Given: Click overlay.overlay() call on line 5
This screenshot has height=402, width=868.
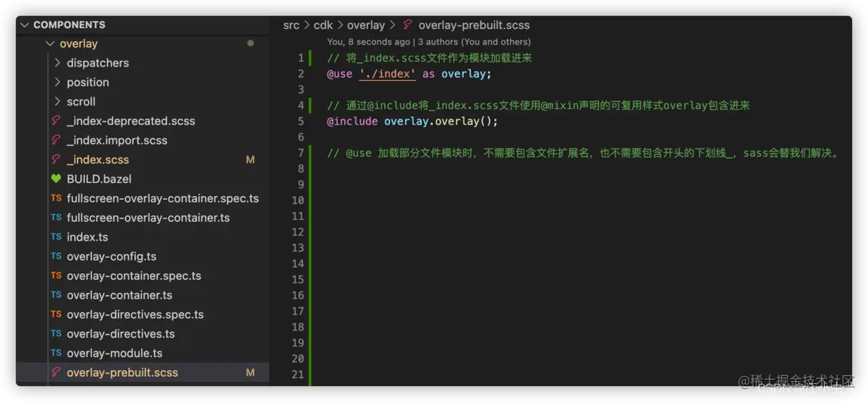Looking at the screenshot, I should (441, 121).
